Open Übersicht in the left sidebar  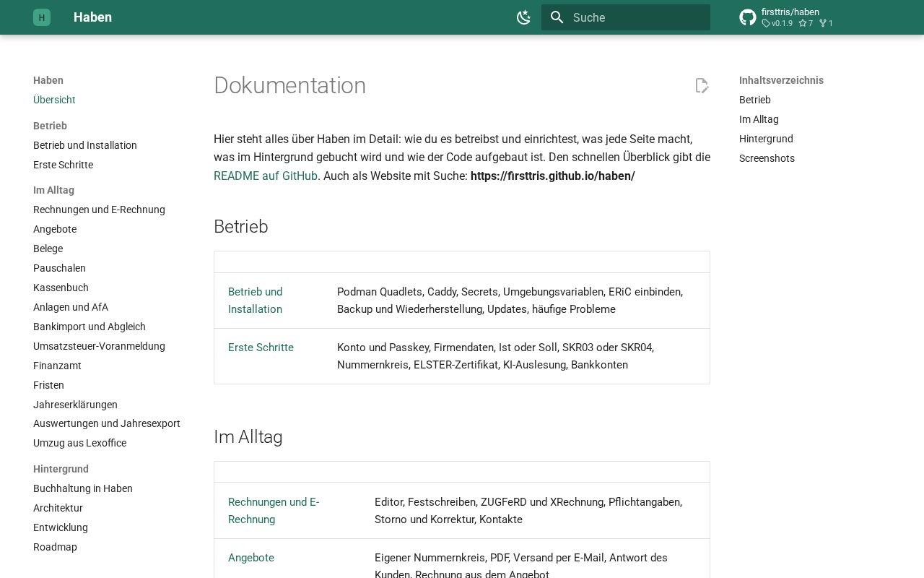pos(54,100)
